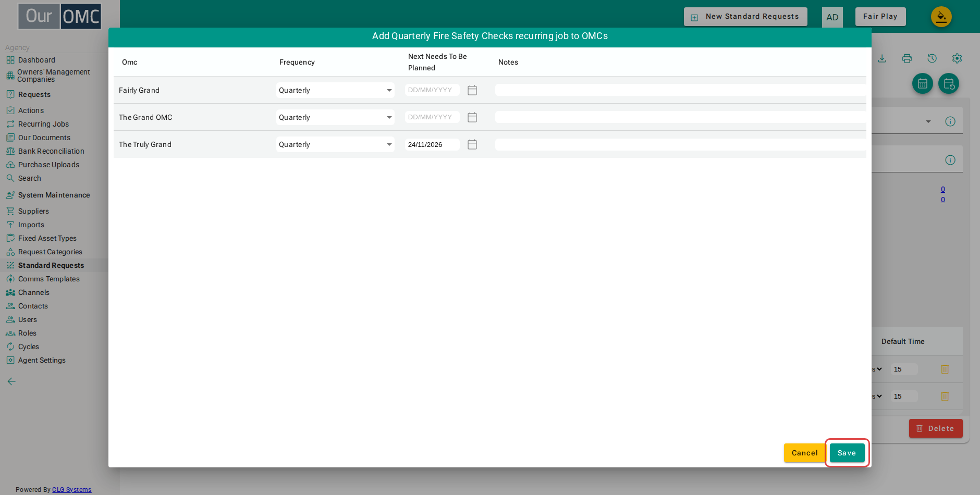The image size is (980, 495).
Task: Open calendar picker for Fairly Grand row
Action: [472, 90]
